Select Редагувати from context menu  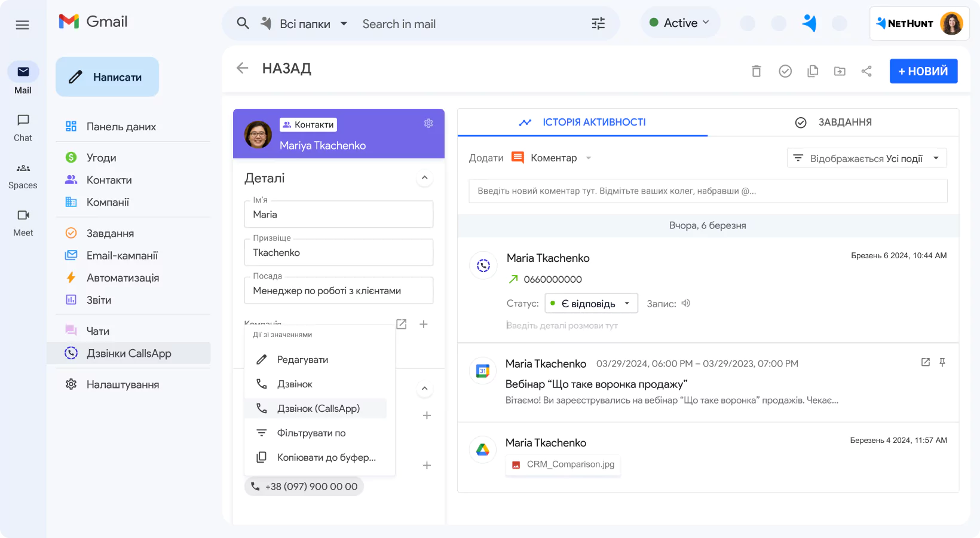(x=316, y=359)
